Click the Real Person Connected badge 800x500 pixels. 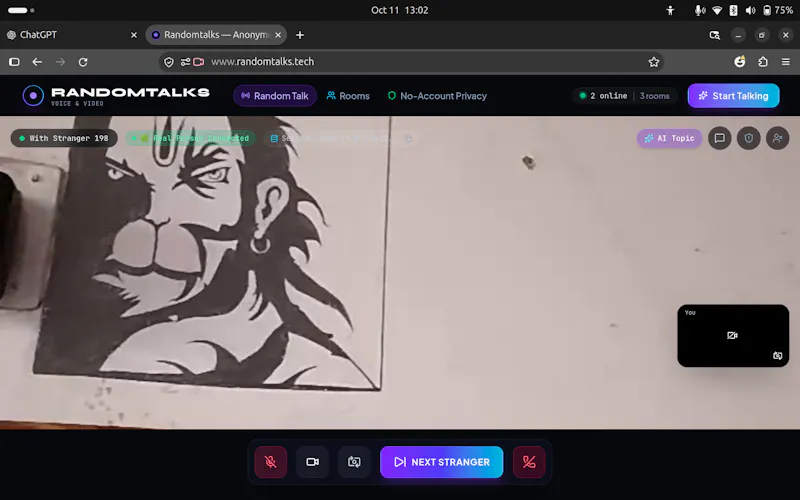tap(191, 138)
